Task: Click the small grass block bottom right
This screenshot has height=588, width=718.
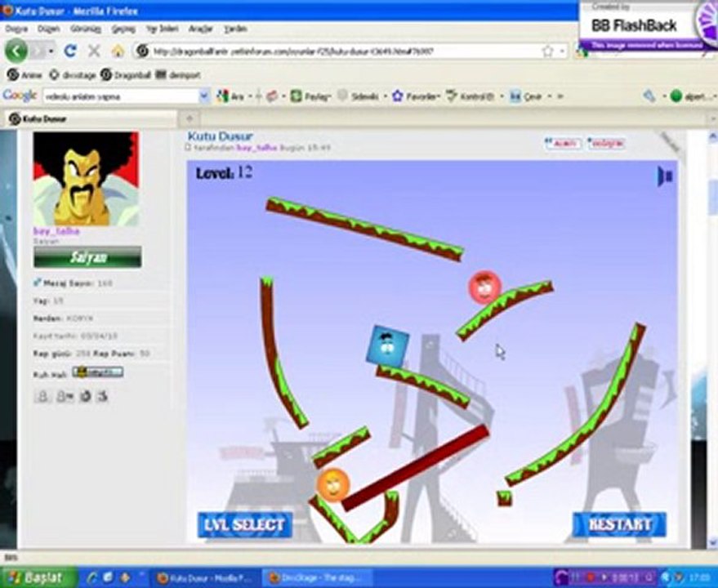Action: [x=504, y=498]
